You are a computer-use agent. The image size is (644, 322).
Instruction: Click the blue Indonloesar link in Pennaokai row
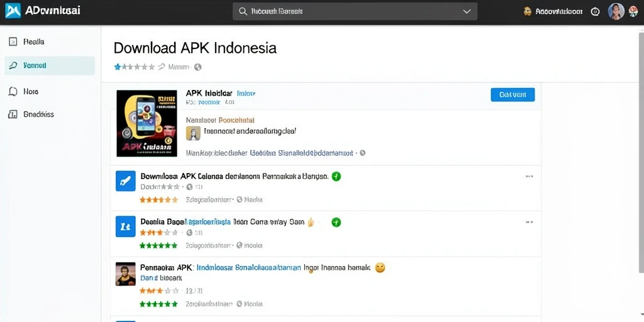pos(249,267)
